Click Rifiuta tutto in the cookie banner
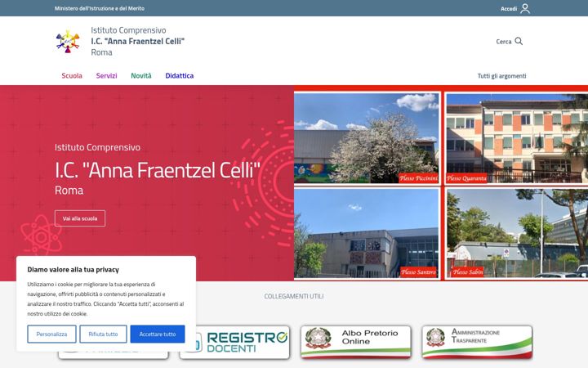The height and width of the screenshot is (368, 588). 103,334
